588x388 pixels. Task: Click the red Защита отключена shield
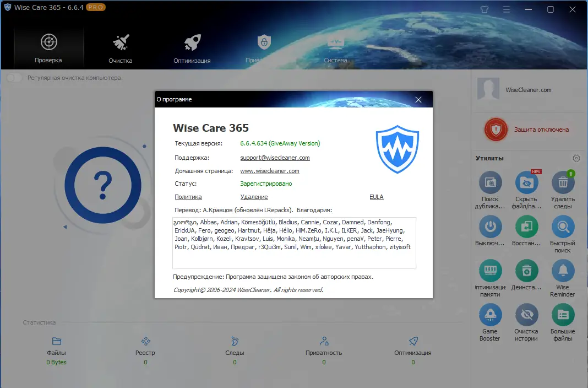[496, 130]
